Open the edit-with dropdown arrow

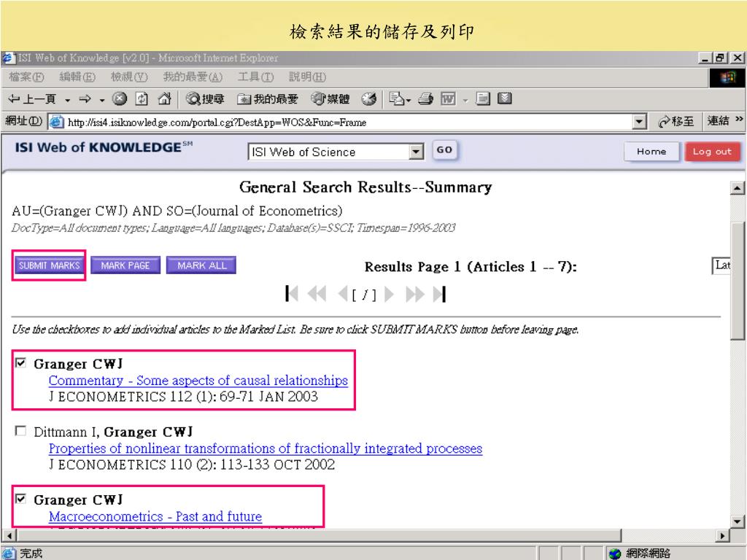click(x=466, y=99)
